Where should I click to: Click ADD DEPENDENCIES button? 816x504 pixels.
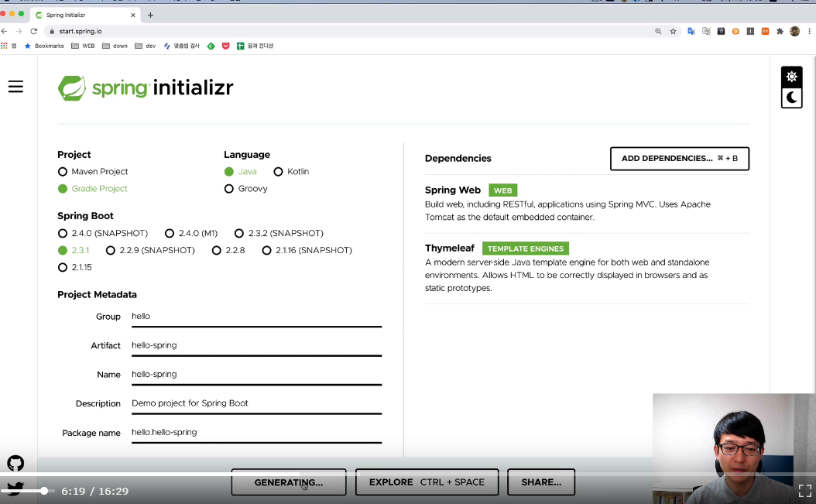pos(679,158)
